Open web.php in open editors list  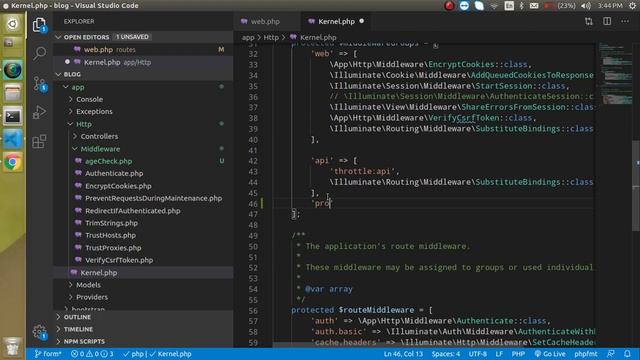pyautogui.click(x=143, y=49)
